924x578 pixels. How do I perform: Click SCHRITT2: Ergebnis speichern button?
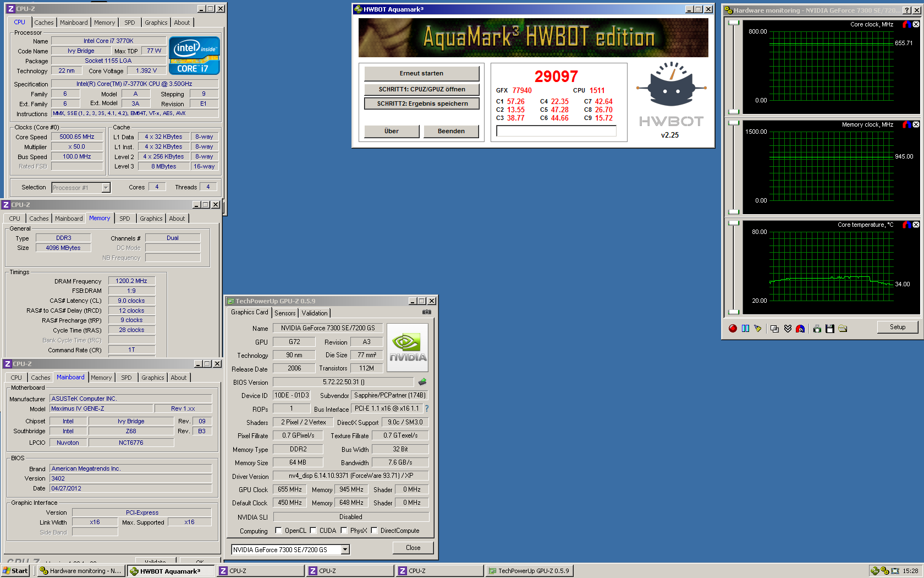[422, 103]
